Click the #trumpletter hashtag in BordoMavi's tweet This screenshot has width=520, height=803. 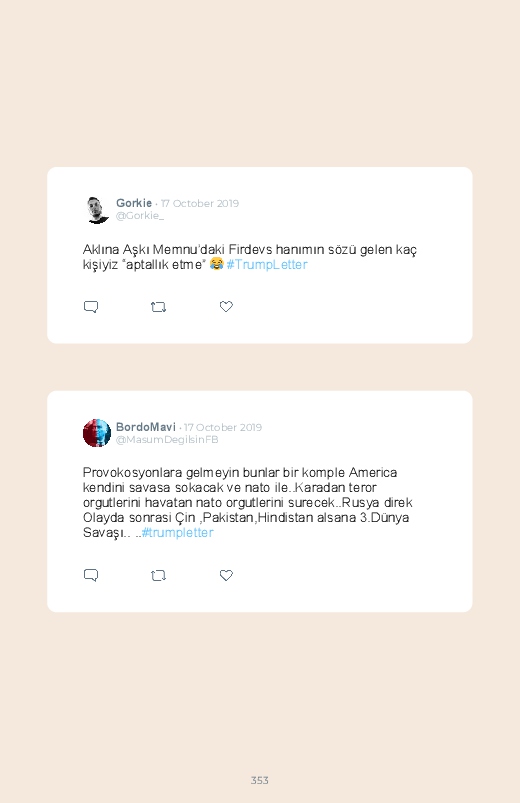tap(177, 533)
